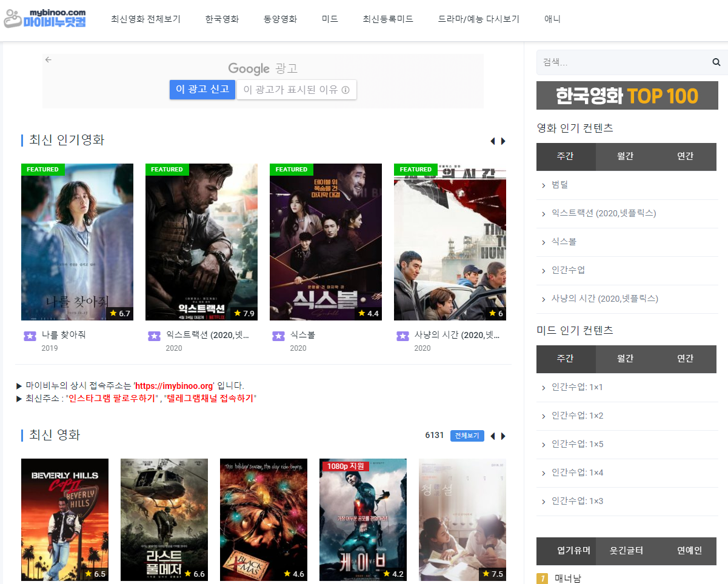Open 인간수업 in movie popular list
728x584 pixels.
pyautogui.click(x=568, y=270)
